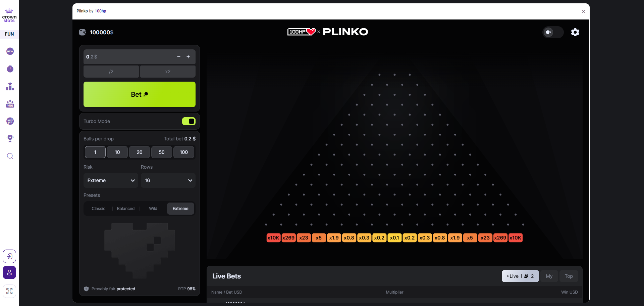The image size is (644, 306).
Task: Click the 100HP heart logo
Action: (x=302, y=32)
